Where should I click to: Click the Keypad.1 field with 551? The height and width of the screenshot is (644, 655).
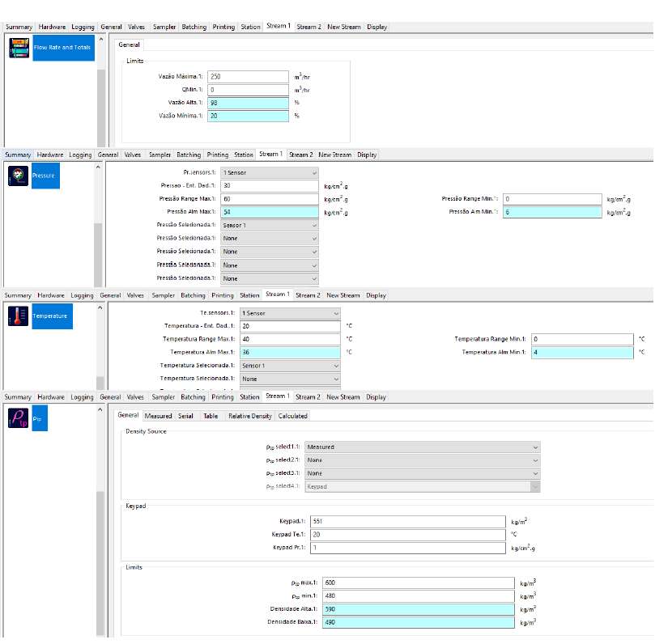click(408, 521)
